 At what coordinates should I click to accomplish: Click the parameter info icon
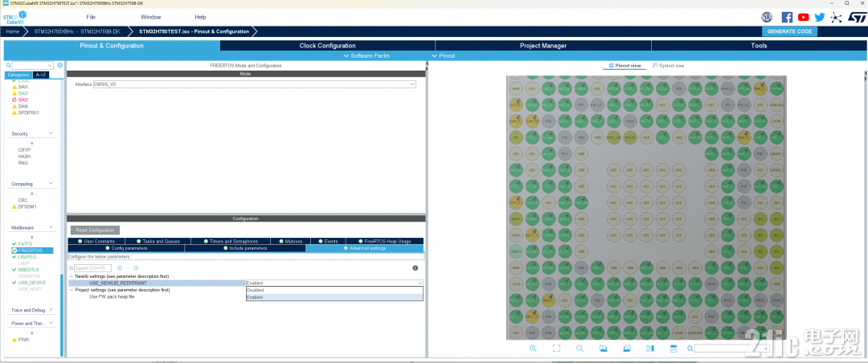point(416,267)
